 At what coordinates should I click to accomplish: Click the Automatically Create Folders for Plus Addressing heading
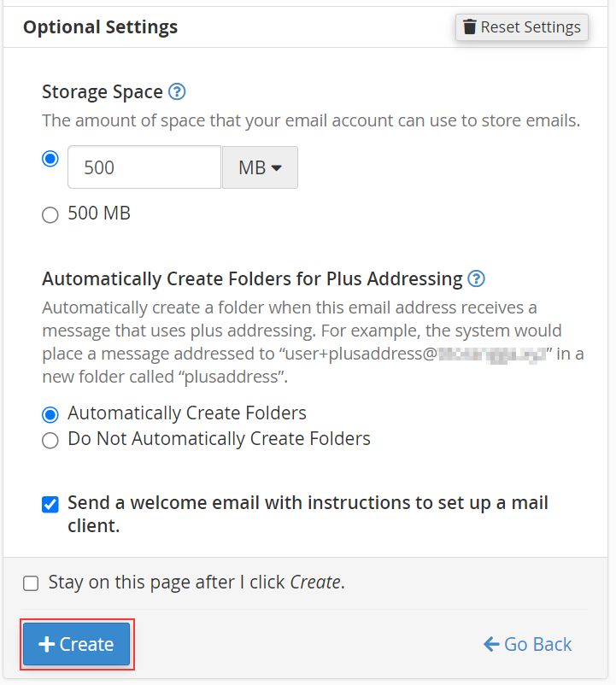[252, 278]
